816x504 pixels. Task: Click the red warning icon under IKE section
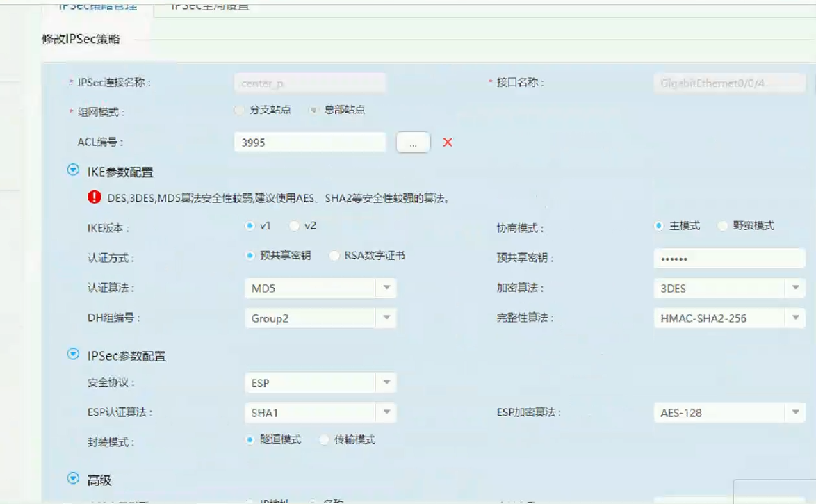[x=95, y=197]
